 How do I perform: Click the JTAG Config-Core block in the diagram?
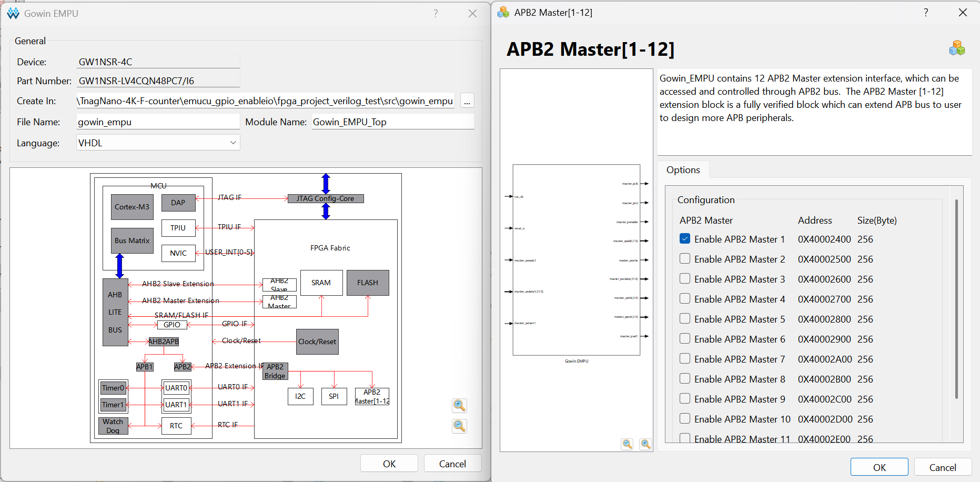coord(326,198)
